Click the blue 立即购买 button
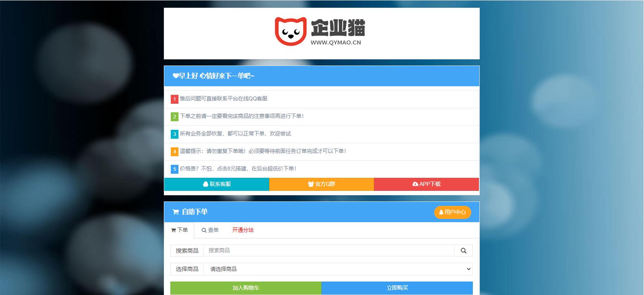Viewport: 644px width, 295px height. click(397, 288)
